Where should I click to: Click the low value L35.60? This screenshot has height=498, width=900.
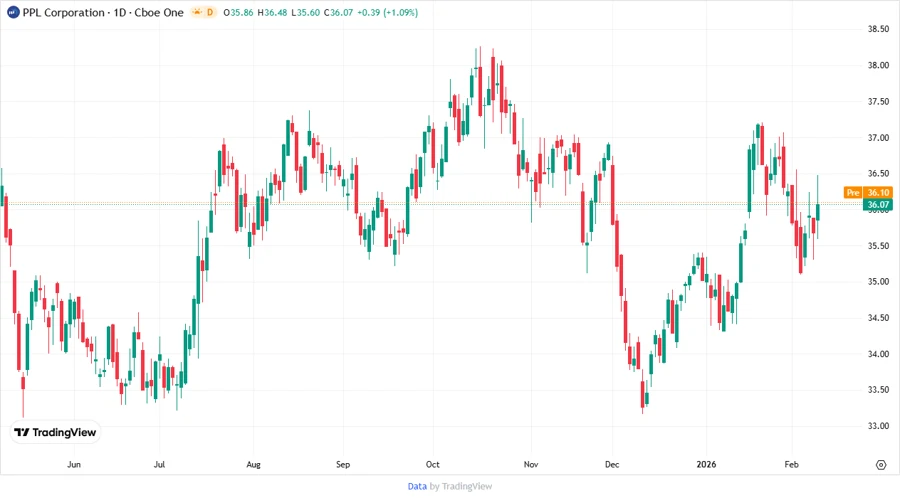305,12
